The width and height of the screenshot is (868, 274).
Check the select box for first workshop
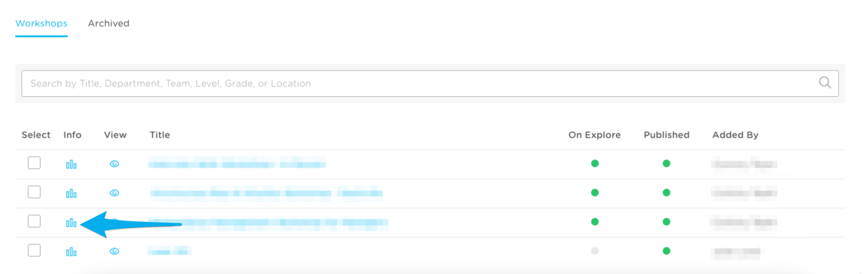34,163
